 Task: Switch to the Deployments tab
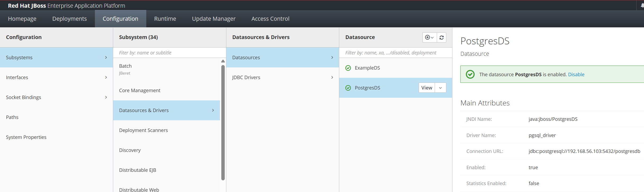[x=69, y=19]
